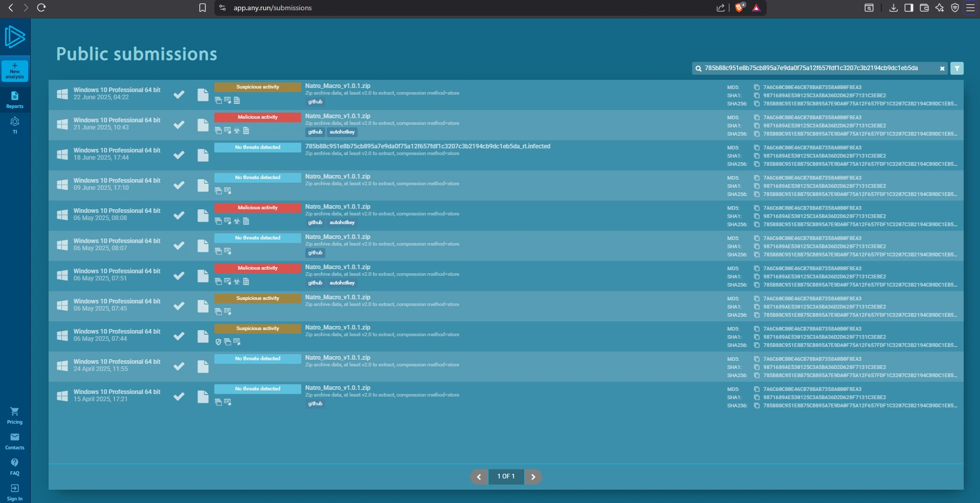980x503 pixels.
Task: Sign In from the sidebar
Action: point(15,493)
